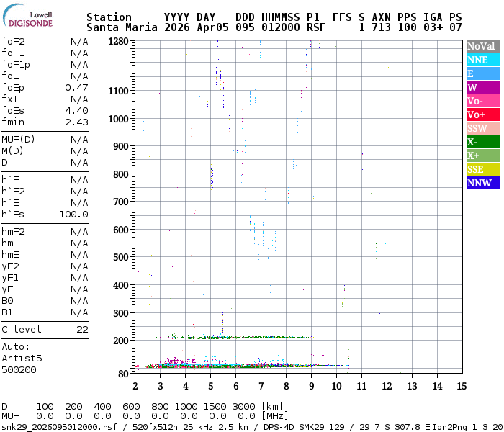Click the RSF program label in header
The image size is (504, 432).
[316, 27]
